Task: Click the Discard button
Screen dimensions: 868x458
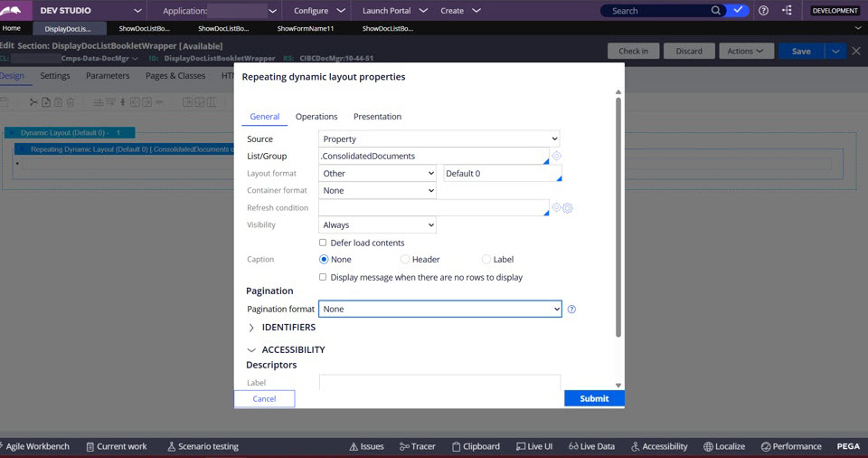Action: pos(689,51)
